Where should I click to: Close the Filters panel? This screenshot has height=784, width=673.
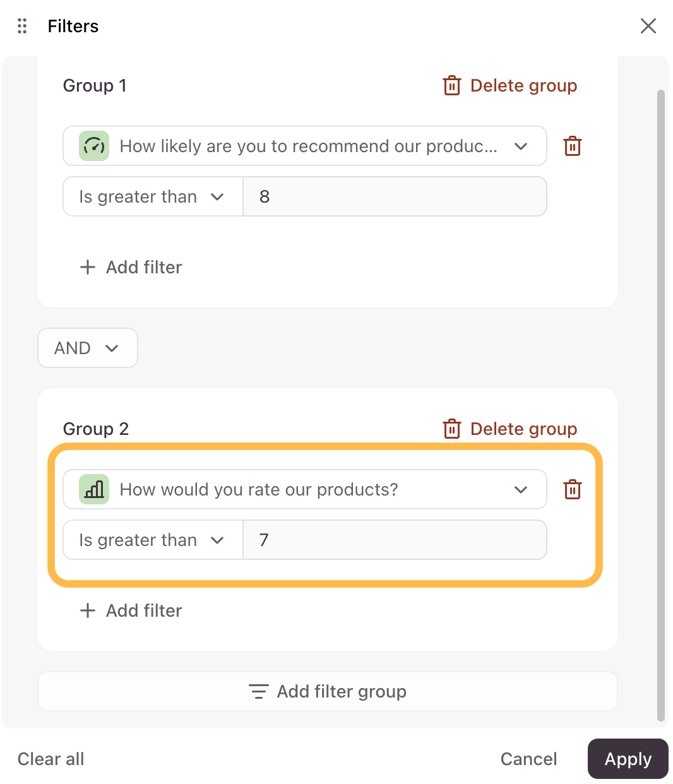point(648,26)
